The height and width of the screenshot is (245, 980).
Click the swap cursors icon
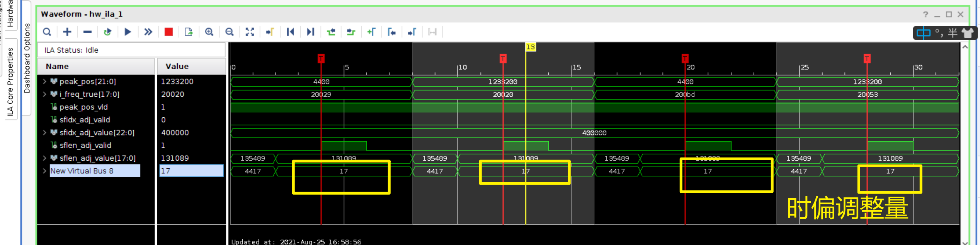pos(432,32)
